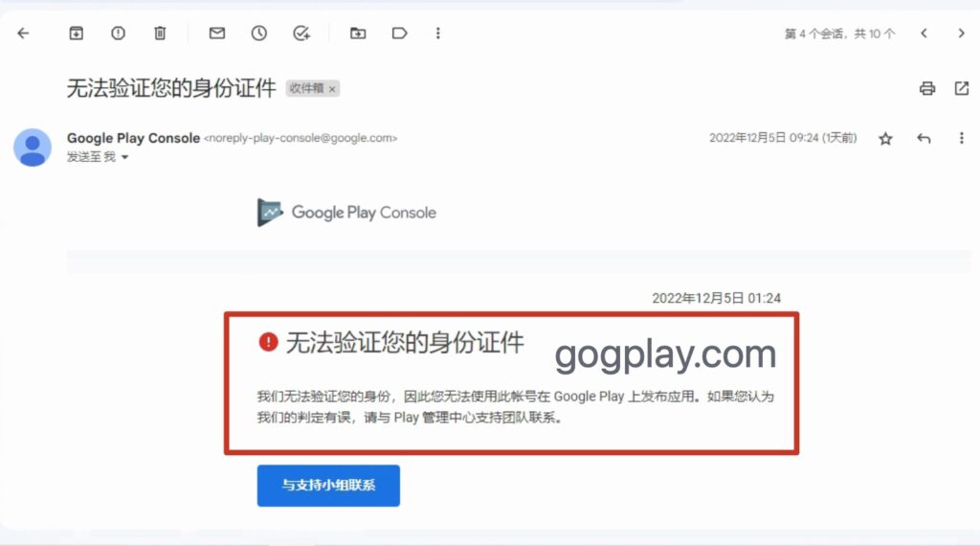This screenshot has width=980, height=546.
Task: Click the noreply-play-console@google.com address
Action: pyautogui.click(x=301, y=138)
